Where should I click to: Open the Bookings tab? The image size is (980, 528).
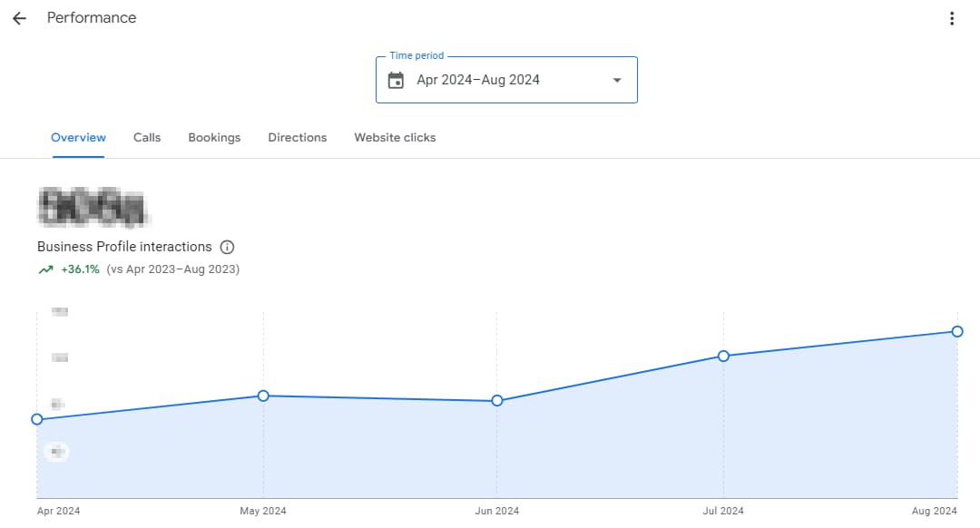tap(214, 138)
